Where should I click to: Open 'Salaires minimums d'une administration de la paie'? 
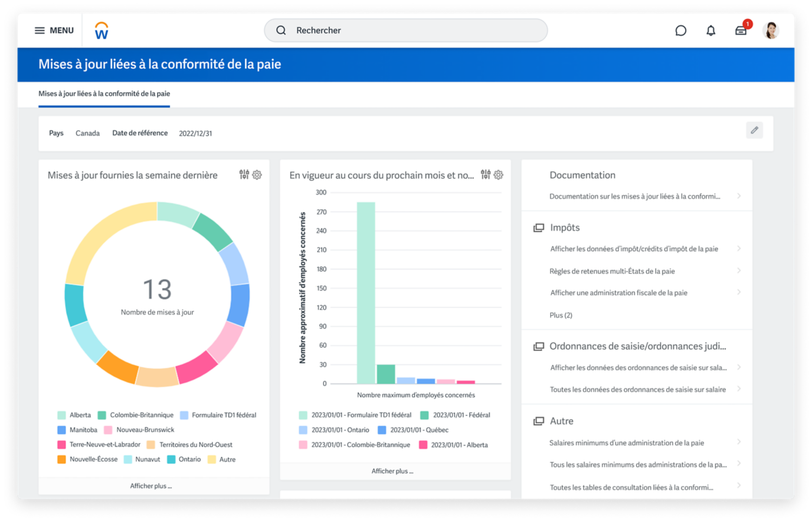627,443
